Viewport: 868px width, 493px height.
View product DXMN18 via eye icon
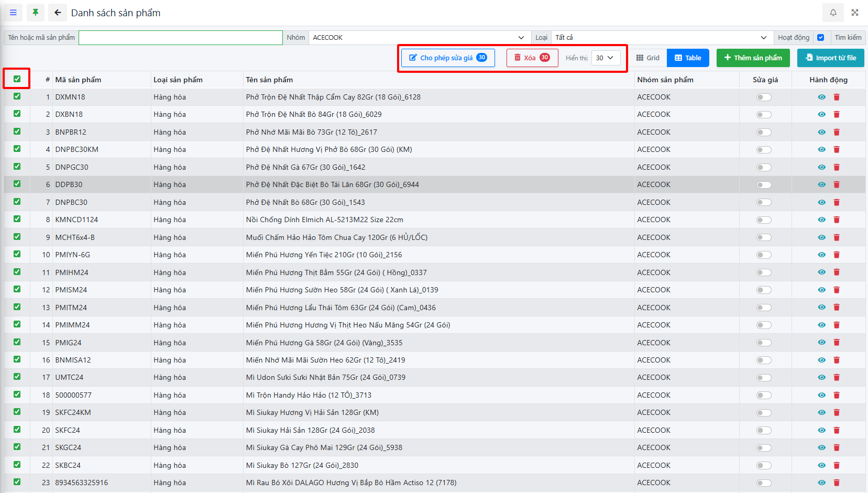point(821,97)
